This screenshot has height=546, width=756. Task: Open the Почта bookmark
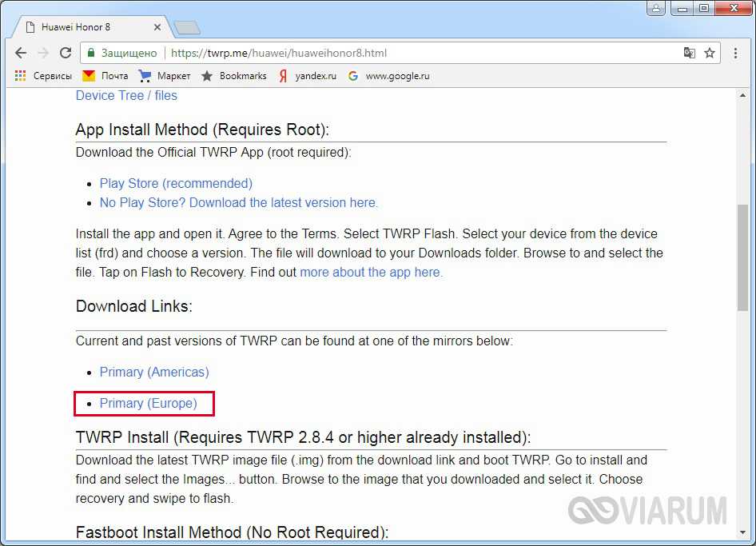pyautogui.click(x=105, y=76)
